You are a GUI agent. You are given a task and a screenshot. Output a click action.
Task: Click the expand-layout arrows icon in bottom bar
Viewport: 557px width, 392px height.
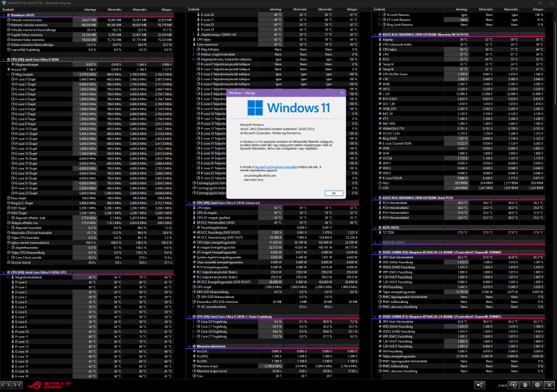click(x=6, y=384)
